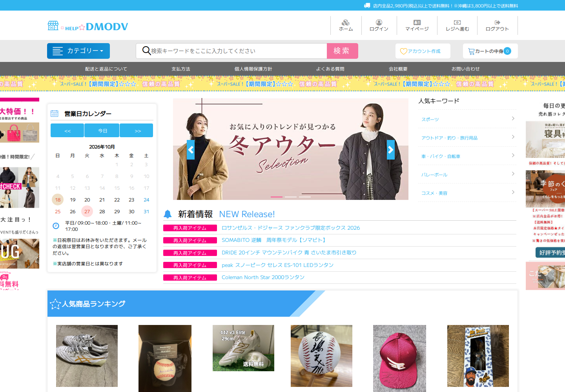Go to next month with >> button

(137, 131)
